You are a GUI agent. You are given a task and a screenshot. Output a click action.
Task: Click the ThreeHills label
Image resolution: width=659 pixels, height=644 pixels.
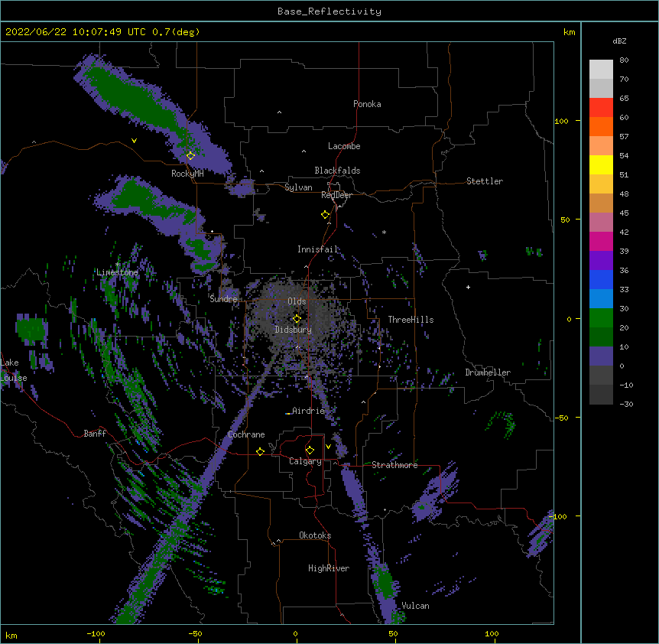click(411, 320)
